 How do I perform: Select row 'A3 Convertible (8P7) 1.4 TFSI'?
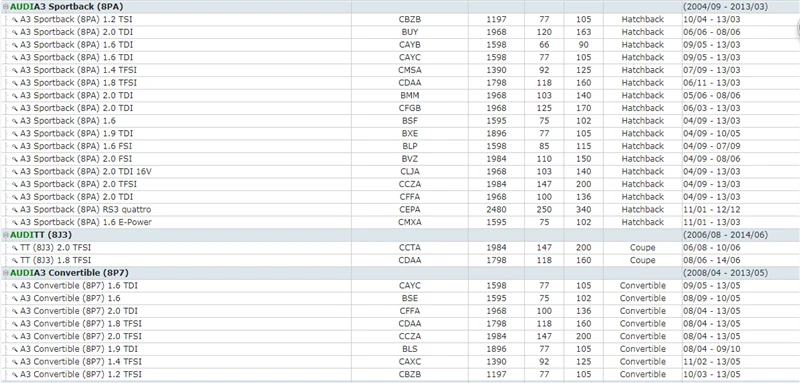pyautogui.click(x=400, y=362)
